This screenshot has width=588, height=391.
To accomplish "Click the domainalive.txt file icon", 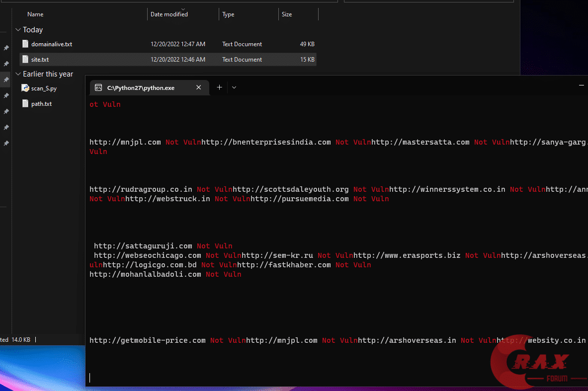I will [x=25, y=44].
